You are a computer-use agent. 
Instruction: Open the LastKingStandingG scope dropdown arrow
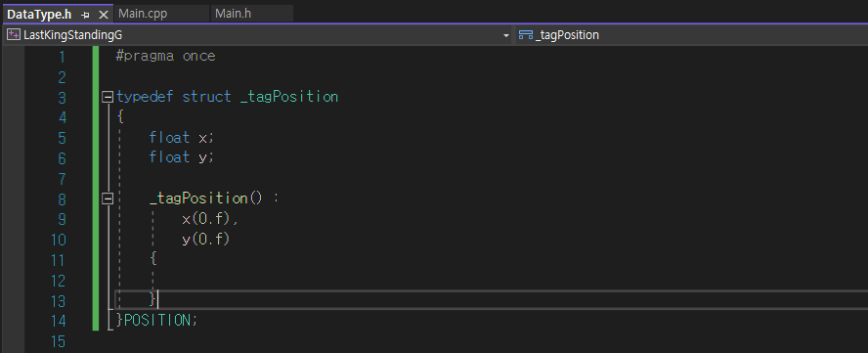pyautogui.click(x=506, y=35)
